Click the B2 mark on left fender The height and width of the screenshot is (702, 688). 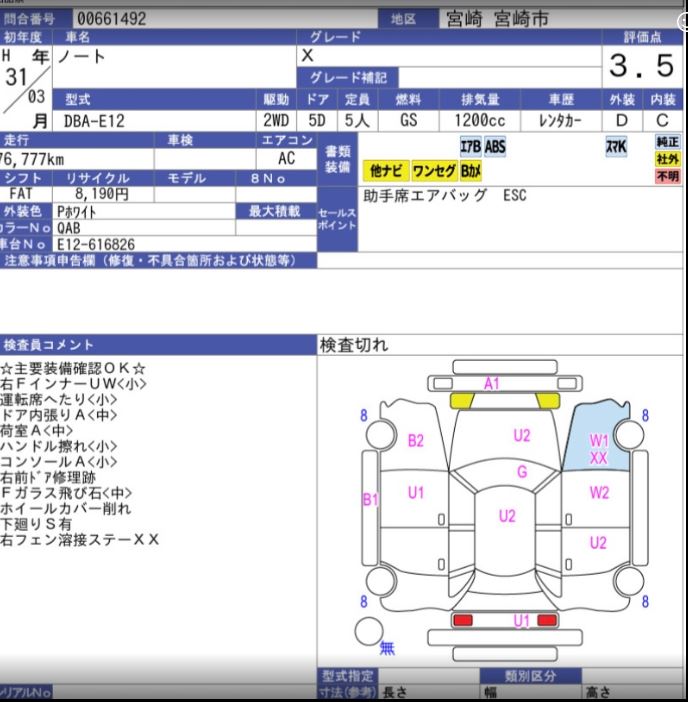click(x=416, y=440)
